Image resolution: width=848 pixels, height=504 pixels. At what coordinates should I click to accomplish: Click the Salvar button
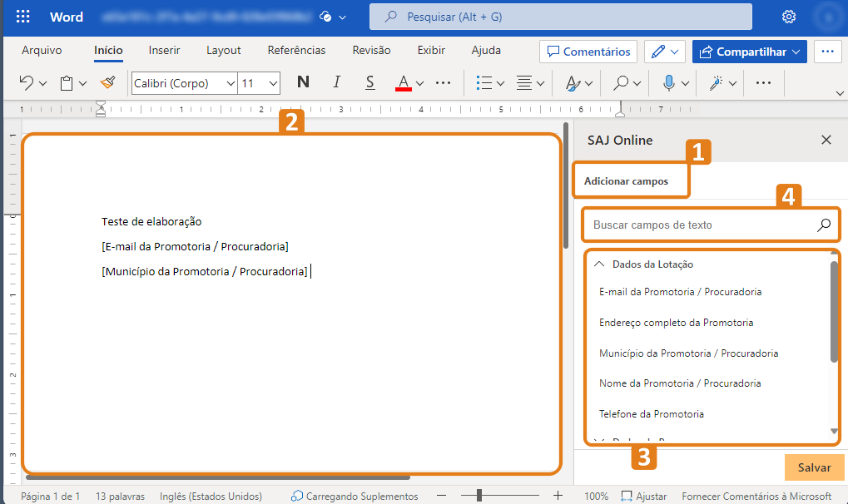click(x=813, y=467)
